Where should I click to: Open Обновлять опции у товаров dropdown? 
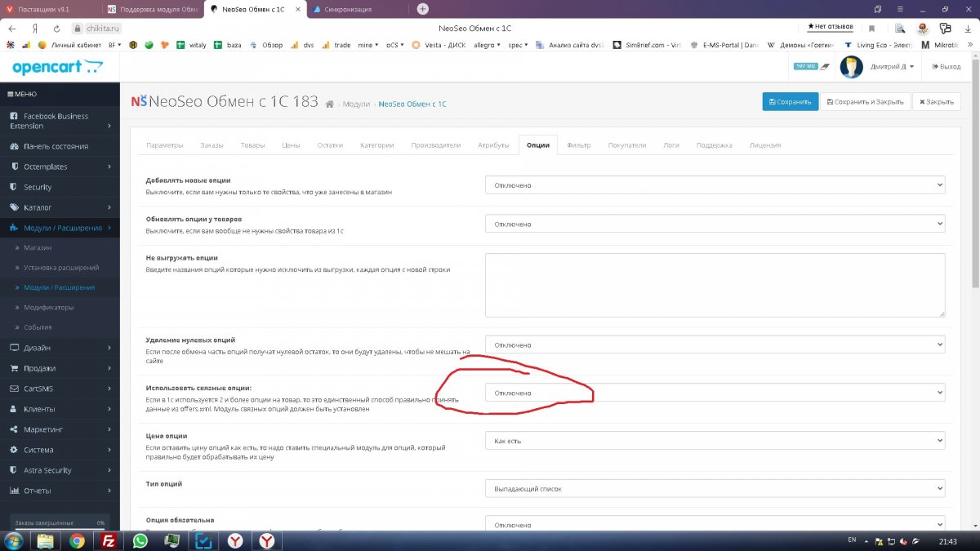point(715,224)
